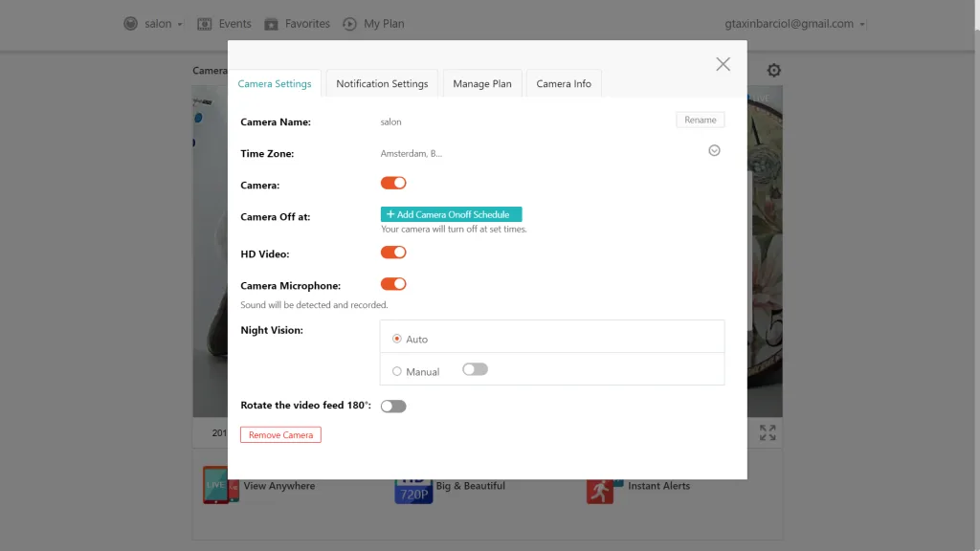The height and width of the screenshot is (551, 980).
Task: Select the Manual night vision radio button
Action: (x=397, y=371)
